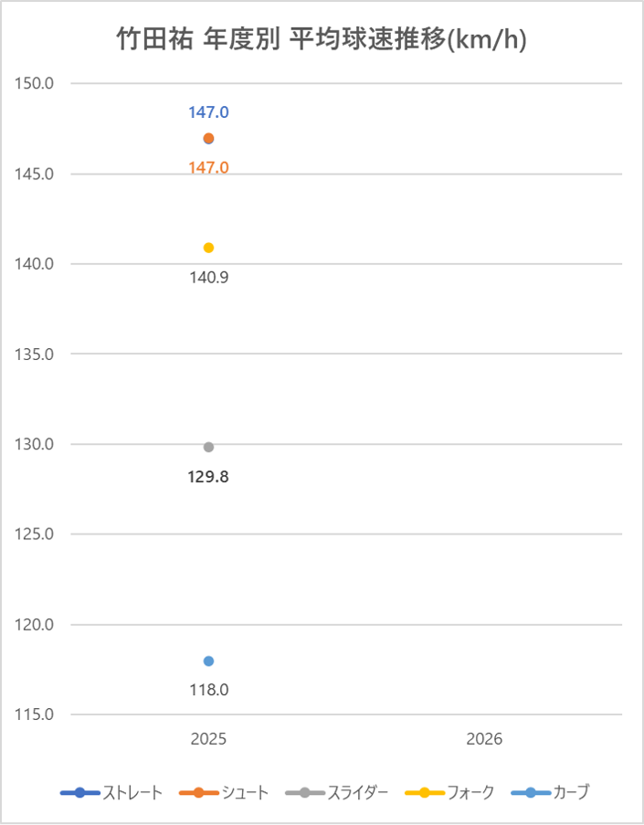
Task: Select the yellow フォーク data point marker
Action: (208, 248)
